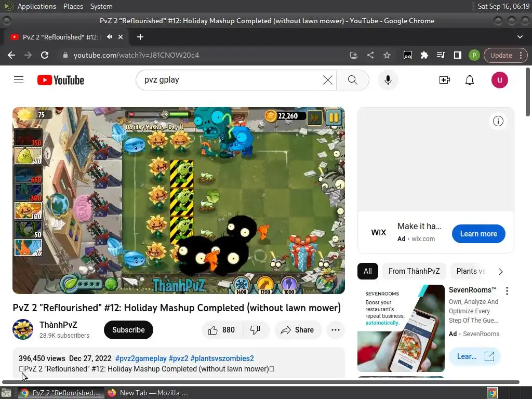Open SevenRooms ad options menu
This screenshot has width=532, height=399.
click(x=507, y=291)
